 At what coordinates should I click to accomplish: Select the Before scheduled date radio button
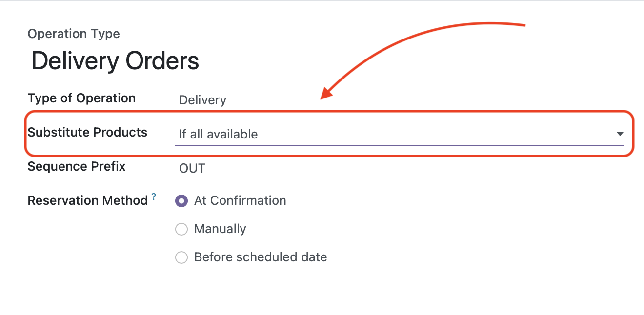[x=181, y=257]
